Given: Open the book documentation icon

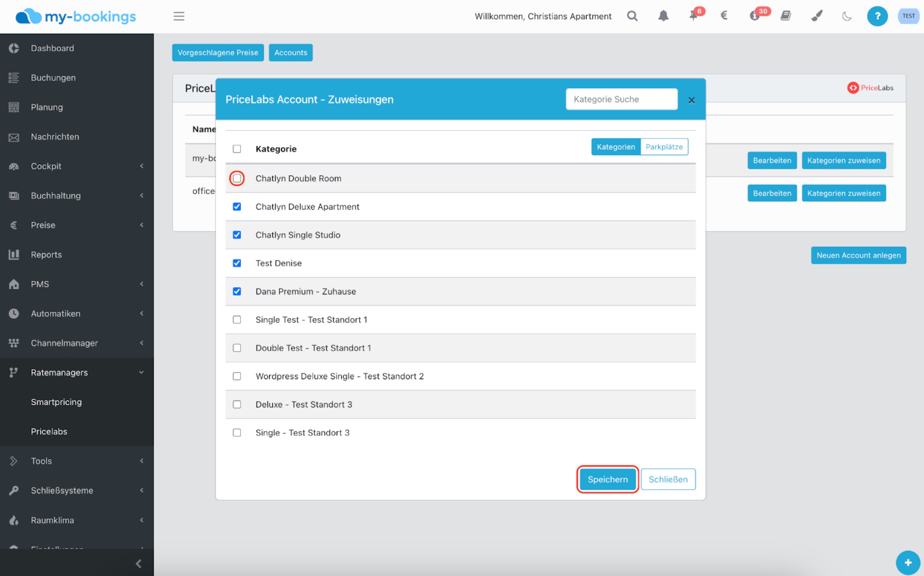Looking at the screenshot, I should tap(786, 16).
